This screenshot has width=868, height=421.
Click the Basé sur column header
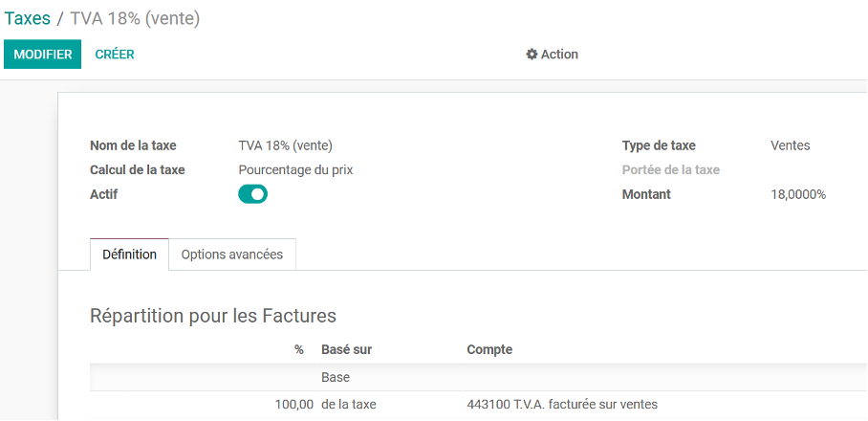pyautogui.click(x=346, y=349)
